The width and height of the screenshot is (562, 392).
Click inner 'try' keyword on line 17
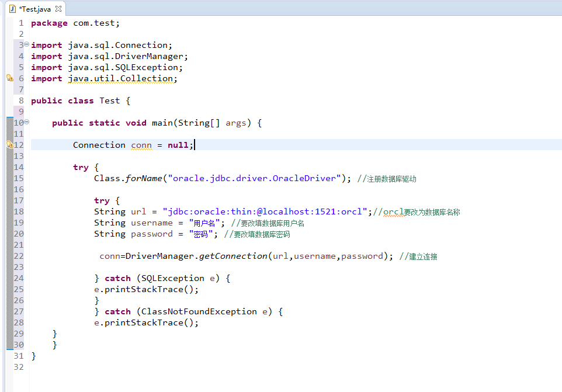click(x=102, y=200)
